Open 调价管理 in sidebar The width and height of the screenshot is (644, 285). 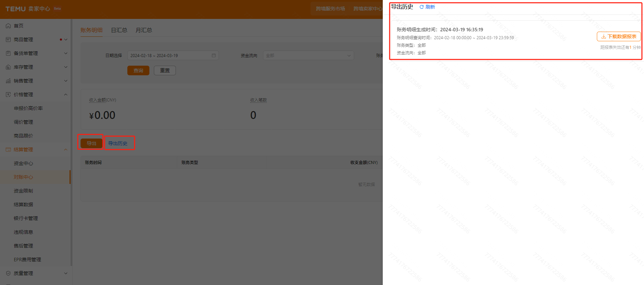(23, 122)
